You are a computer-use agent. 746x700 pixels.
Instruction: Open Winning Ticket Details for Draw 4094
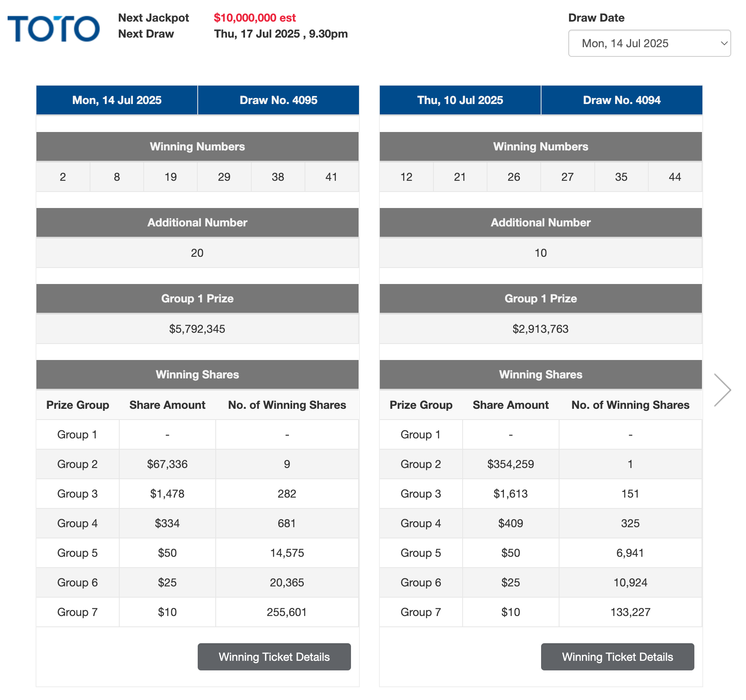(x=617, y=657)
